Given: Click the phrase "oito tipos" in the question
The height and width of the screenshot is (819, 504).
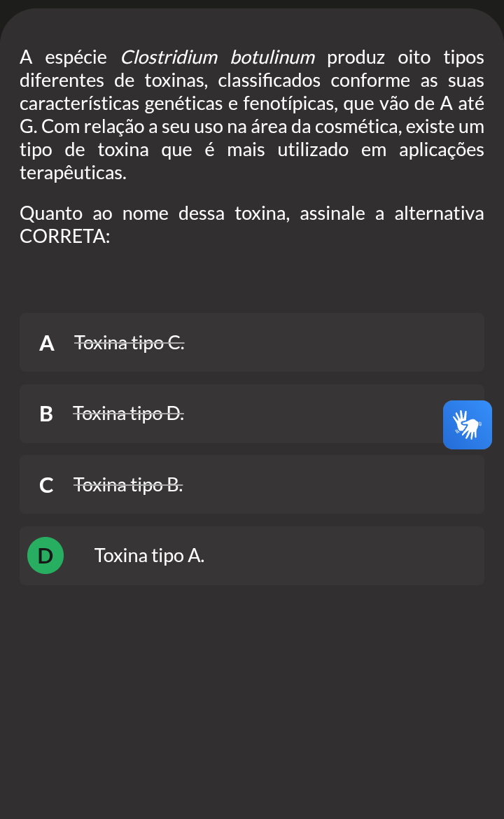Looking at the screenshot, I should click(441, 57).
